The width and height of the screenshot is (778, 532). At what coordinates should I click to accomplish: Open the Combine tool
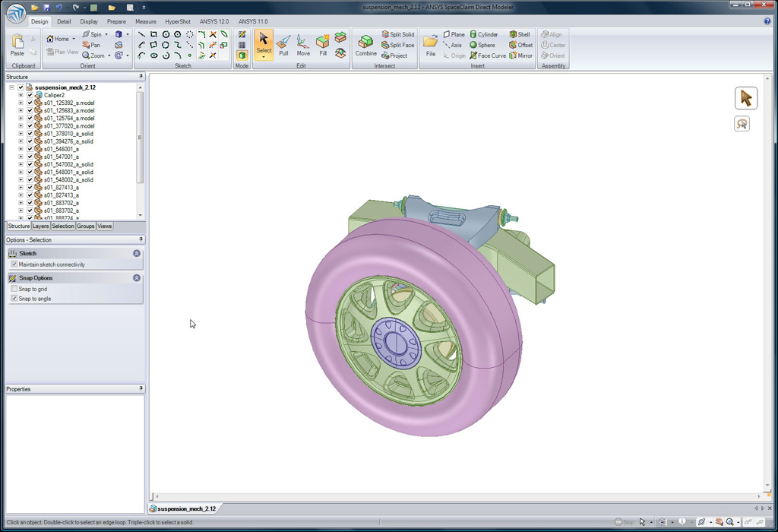coord(365,46)
